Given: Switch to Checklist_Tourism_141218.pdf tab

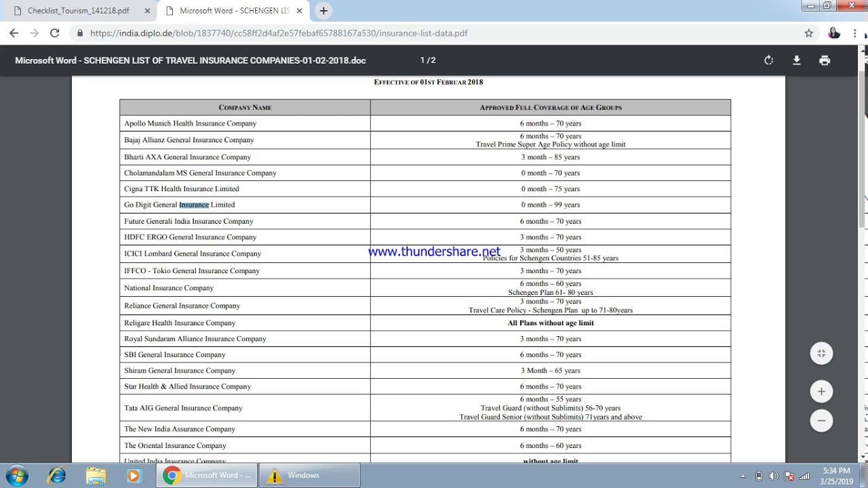Looking at the screenshot, I should point(80,11).
